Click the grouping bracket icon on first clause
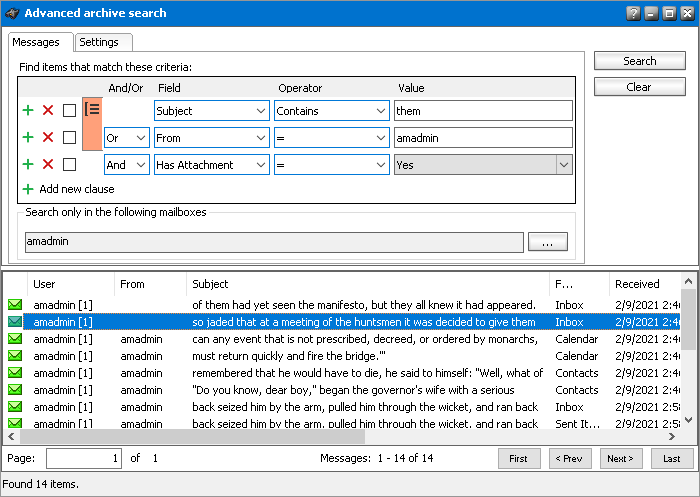 [x=92, y=110]
